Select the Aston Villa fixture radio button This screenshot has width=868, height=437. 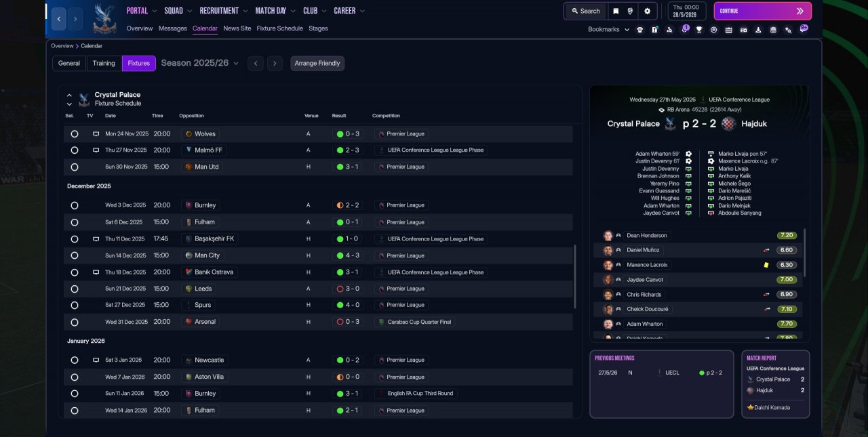(75, 377)
